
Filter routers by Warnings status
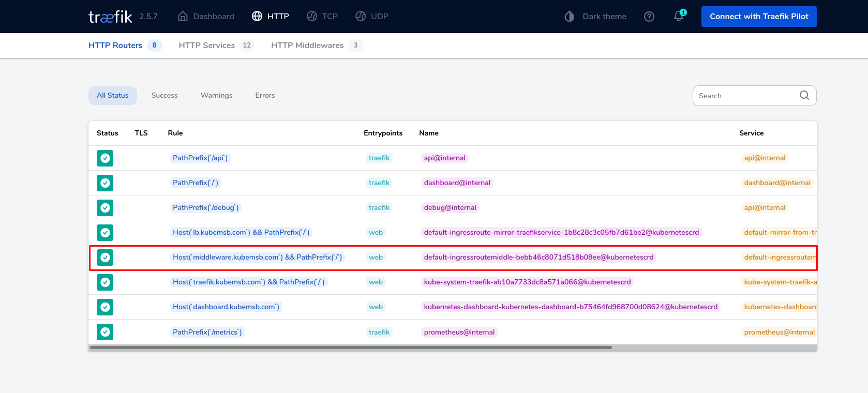tap(216, 96)
